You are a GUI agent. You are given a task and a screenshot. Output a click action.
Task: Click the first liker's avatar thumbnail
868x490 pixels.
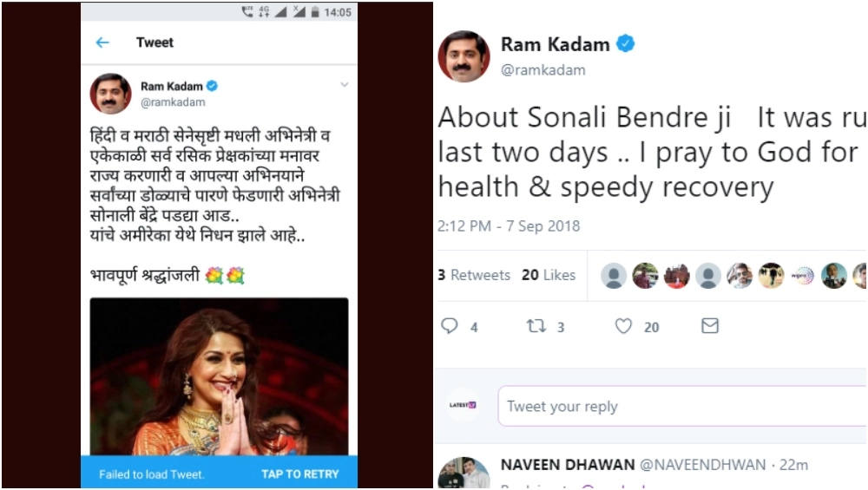point(614,276)
